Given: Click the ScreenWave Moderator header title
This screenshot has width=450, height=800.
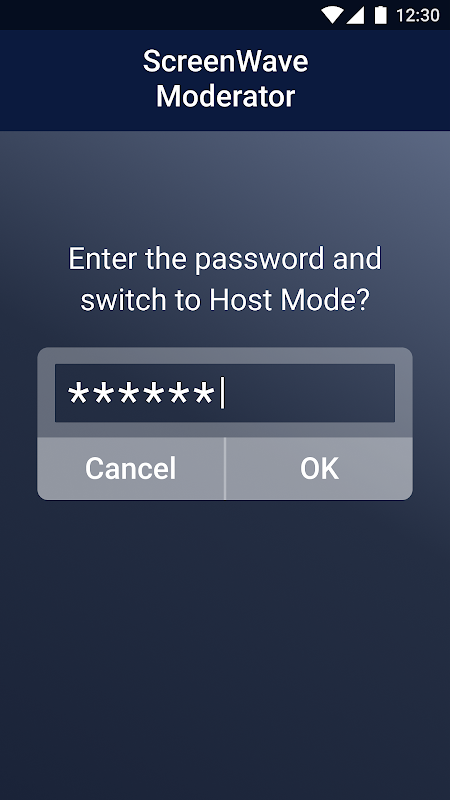Looking at the screenshot, I should tap(225, 79).
